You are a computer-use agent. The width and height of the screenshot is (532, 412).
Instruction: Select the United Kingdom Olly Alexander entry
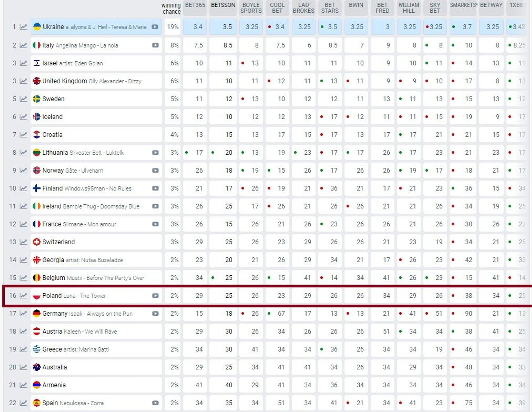point(96,81)
